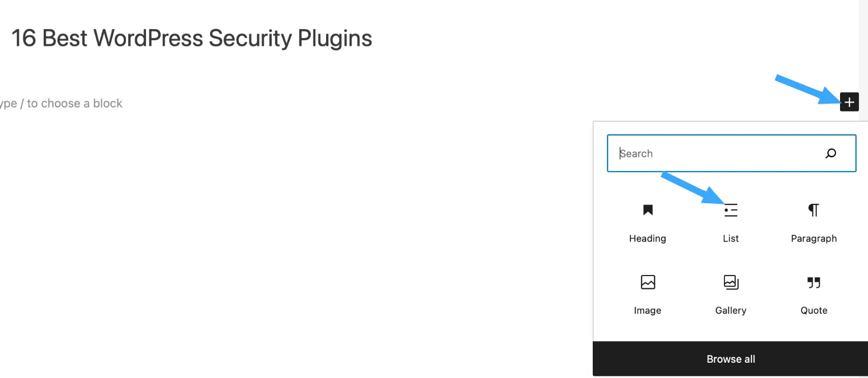
Task: Pick the Gallery block icon
Action: click(x=731, y=282)
